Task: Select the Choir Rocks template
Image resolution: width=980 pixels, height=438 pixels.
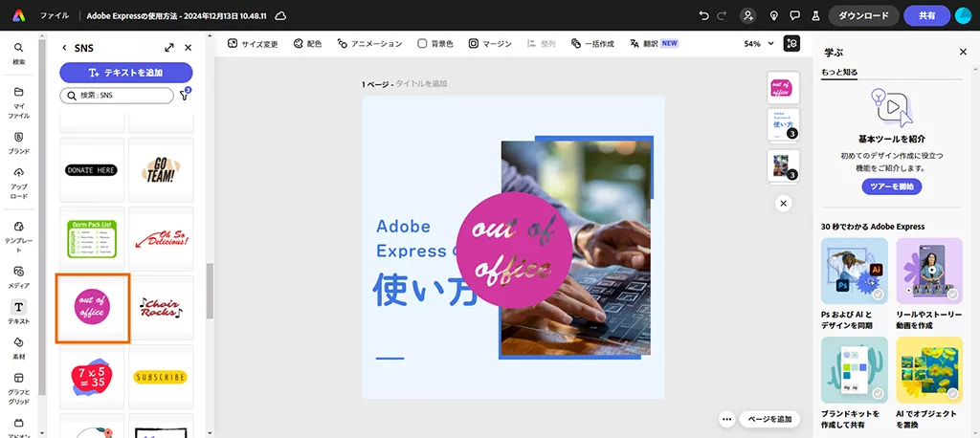Action: click(161, 307)
